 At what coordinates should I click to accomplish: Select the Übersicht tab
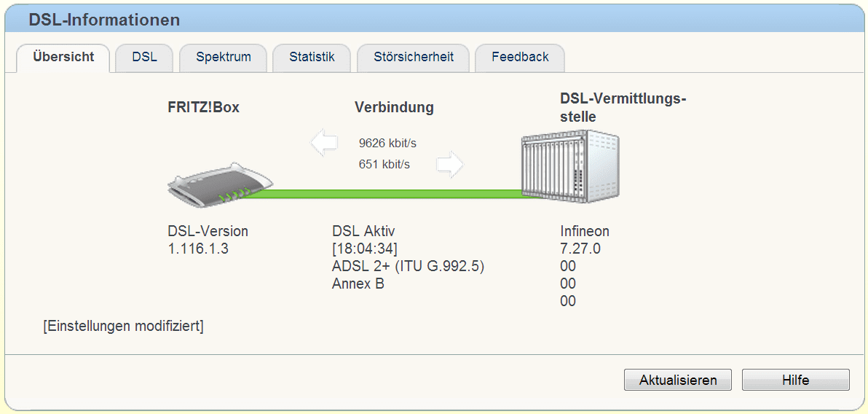pos(63,57)
